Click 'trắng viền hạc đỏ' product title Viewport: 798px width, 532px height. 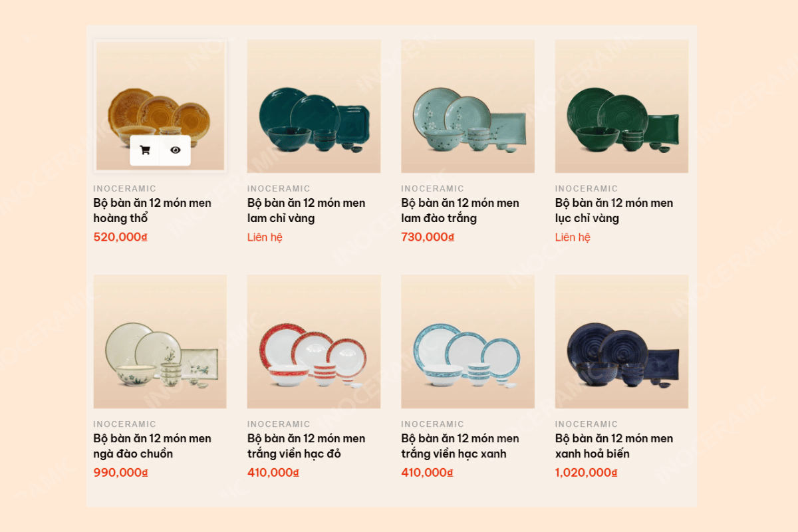click(307, 446)
